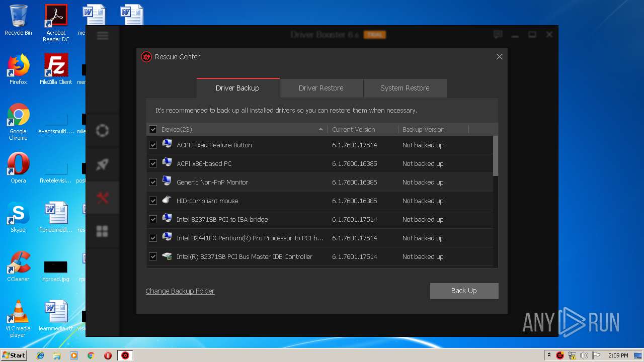644x362 pixels.
Task: Click the HID-compliant mouse device icon
Action: coord(167,200)
